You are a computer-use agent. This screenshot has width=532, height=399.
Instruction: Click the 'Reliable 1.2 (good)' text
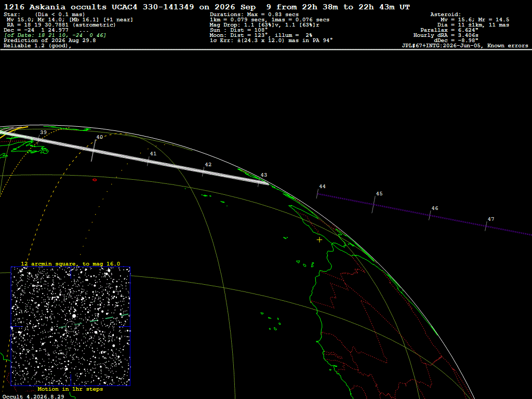(x=37, y=46)
